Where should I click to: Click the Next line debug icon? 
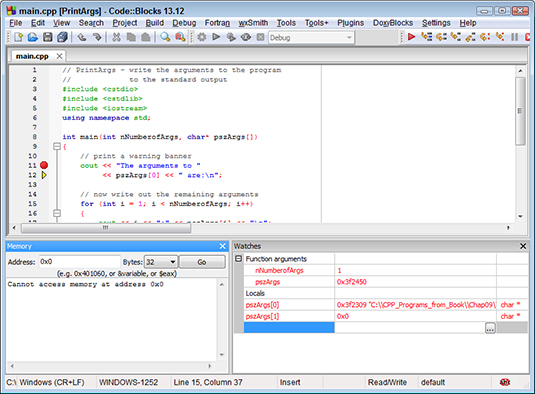tap(441, 37)
